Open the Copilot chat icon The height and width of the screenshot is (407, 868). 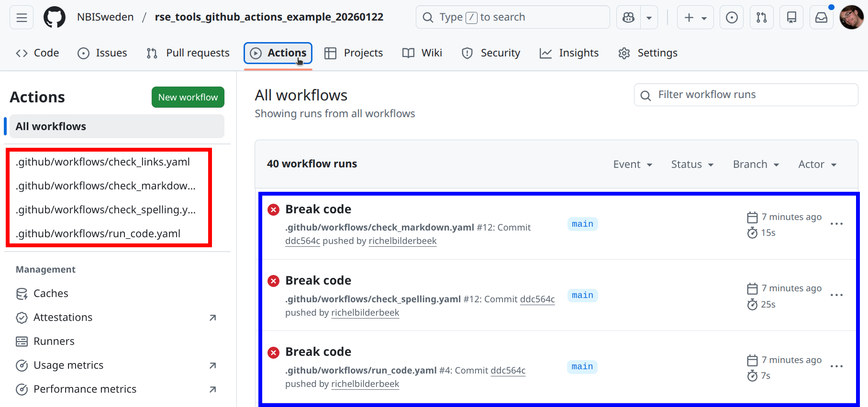[x=628, y=18]
